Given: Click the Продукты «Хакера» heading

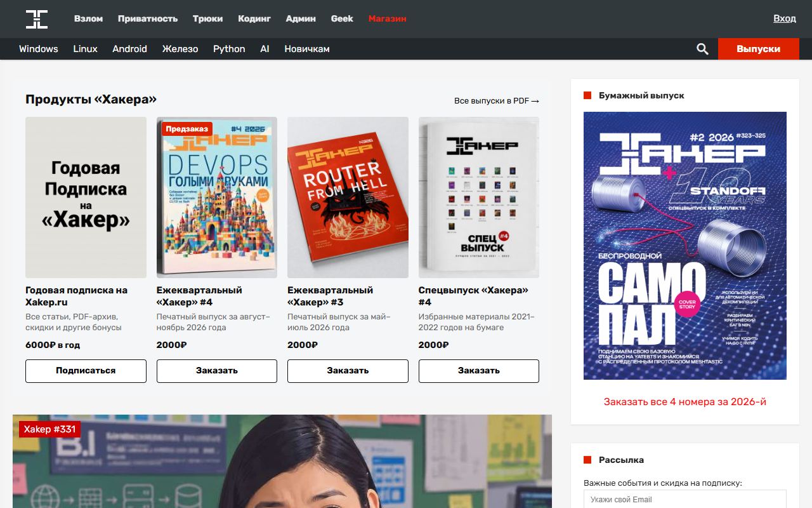Looking at the screenshot, I should click(x=91, y=100).
